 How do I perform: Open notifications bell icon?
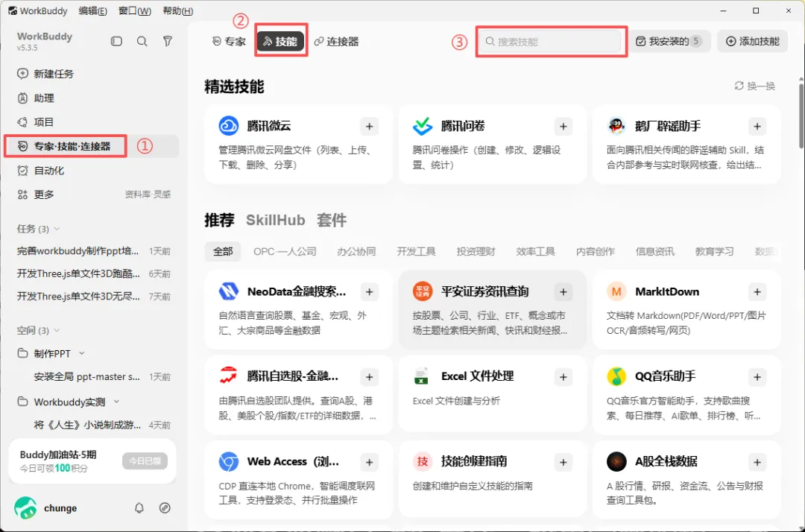tap(139, 508)
